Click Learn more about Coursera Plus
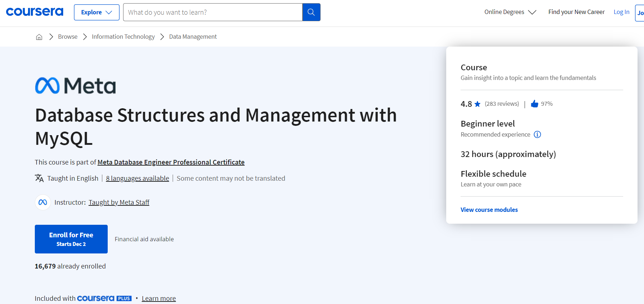The height and width of the screenshot is (304, 644). 159,298
